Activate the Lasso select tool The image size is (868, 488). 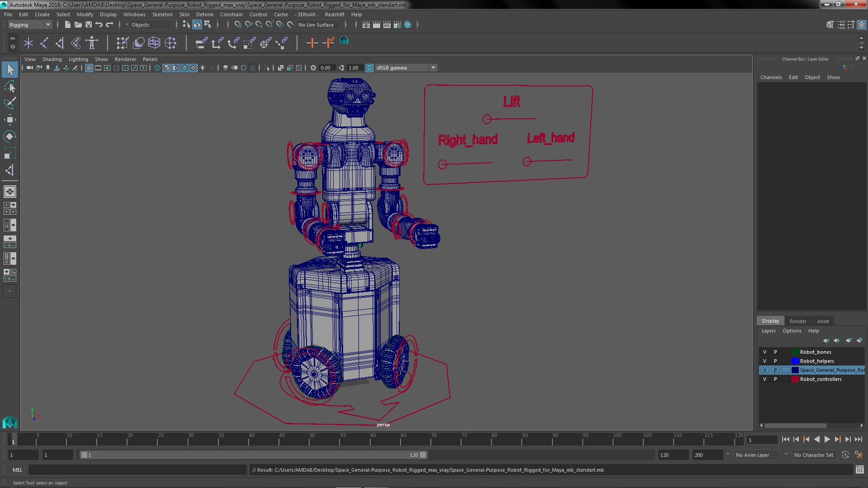tap(10, 86)
